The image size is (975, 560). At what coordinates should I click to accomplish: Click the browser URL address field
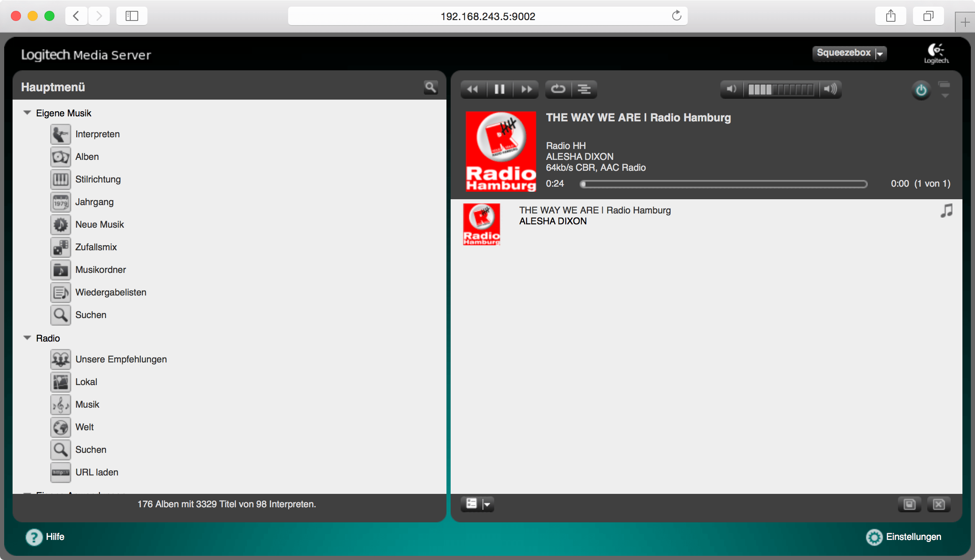(487, 16)
